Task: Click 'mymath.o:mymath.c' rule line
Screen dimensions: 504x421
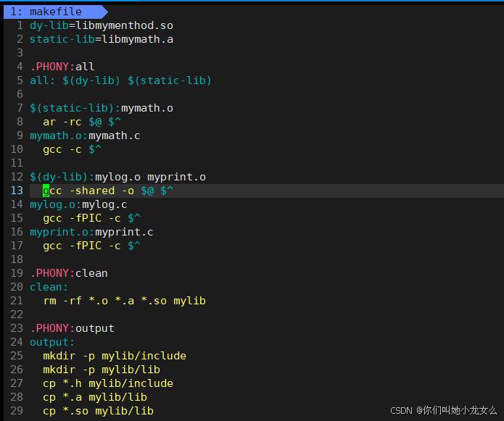Action: tap(85, 136)
